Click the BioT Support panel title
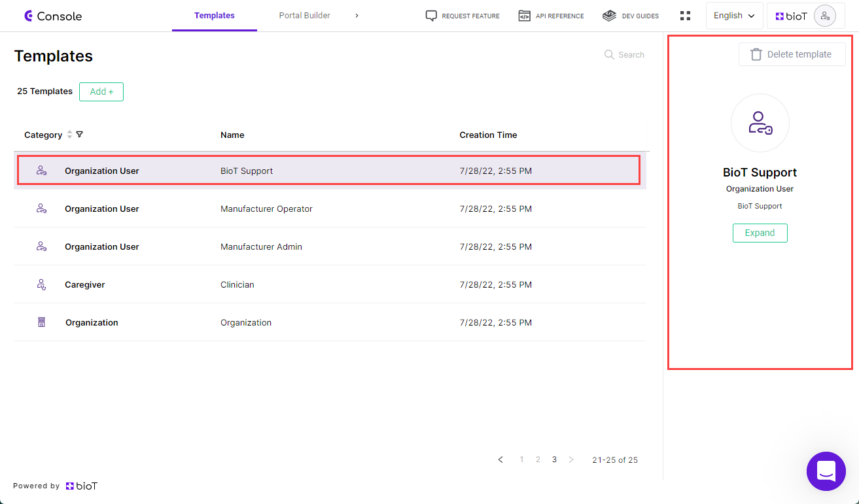Screen dimensions: 859x504 (x=760, y=173)
